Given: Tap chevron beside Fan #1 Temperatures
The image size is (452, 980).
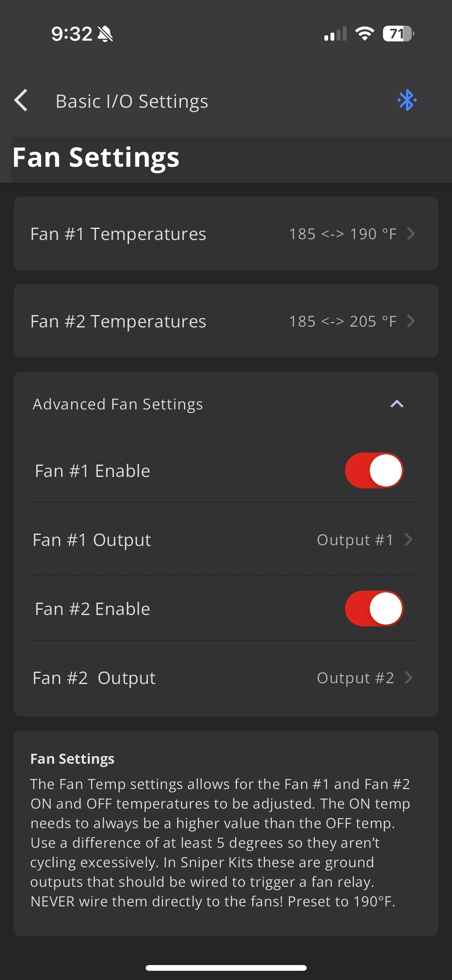Looking at the screenshot, I should (x=411, y=233).
